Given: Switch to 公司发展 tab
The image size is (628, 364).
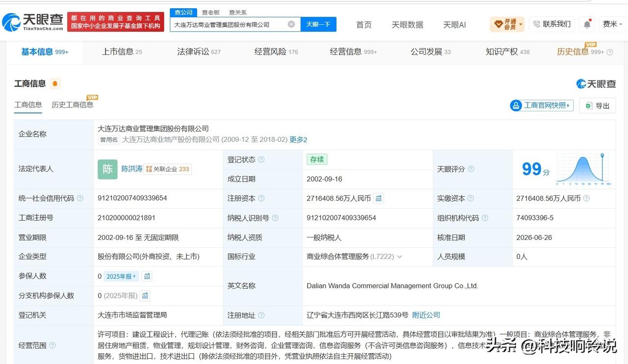Looking at the screenshot, I should click(x=430, y=52).
